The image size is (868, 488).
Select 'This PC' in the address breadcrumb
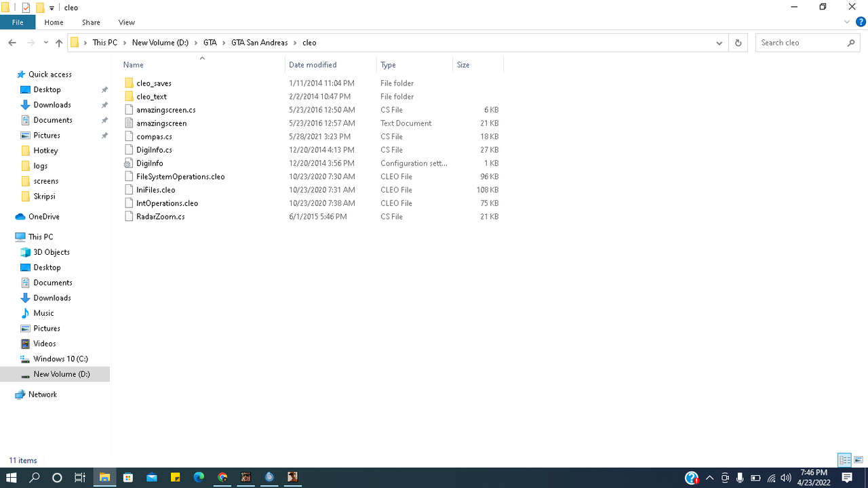click(104, 43)
